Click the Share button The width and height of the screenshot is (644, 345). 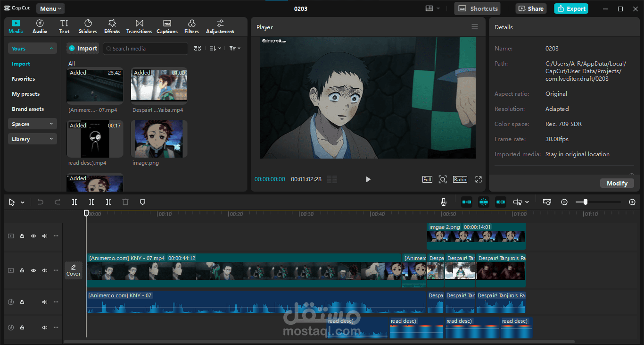(530, 8)
